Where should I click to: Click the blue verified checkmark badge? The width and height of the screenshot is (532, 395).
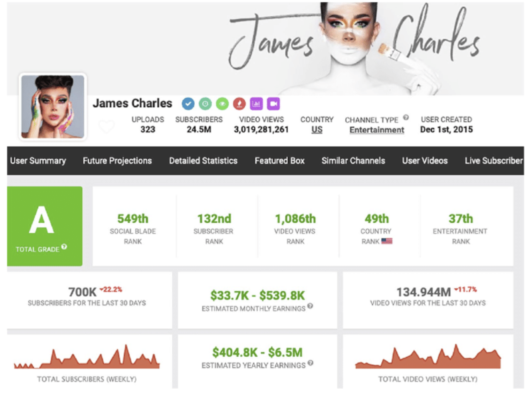coord(188,104)
